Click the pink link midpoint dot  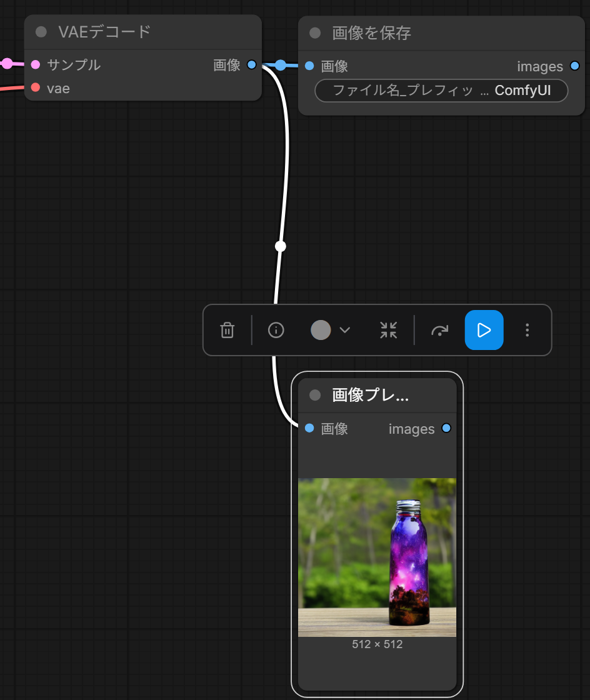(x=7, y=63)
